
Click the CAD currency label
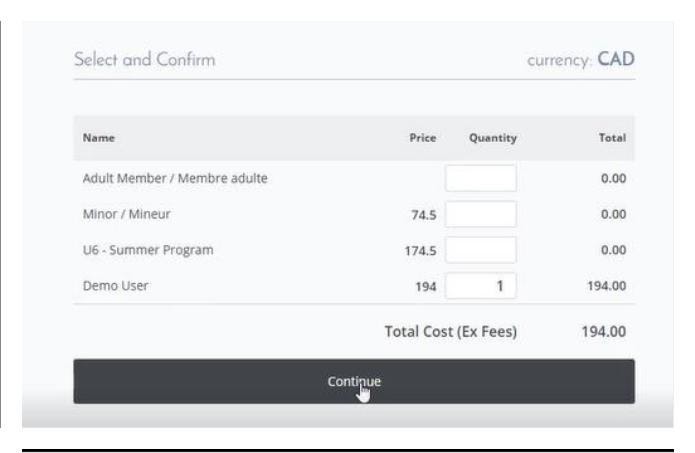point(616,59)
